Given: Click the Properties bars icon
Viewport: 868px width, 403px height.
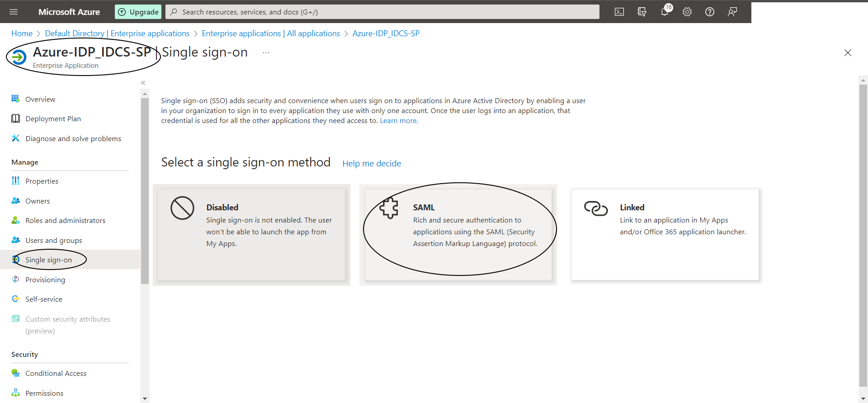Looking at the screenshot, I should 15,181.
